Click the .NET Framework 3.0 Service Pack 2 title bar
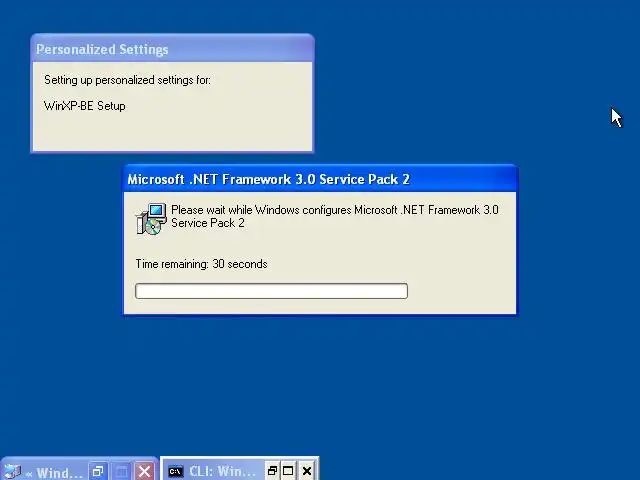Screen dimensions: 640x480 320,179
